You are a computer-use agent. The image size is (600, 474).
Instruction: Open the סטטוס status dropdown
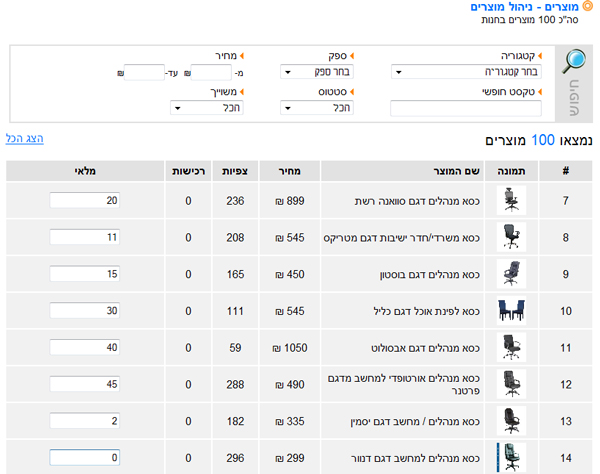tap(320, 107)
